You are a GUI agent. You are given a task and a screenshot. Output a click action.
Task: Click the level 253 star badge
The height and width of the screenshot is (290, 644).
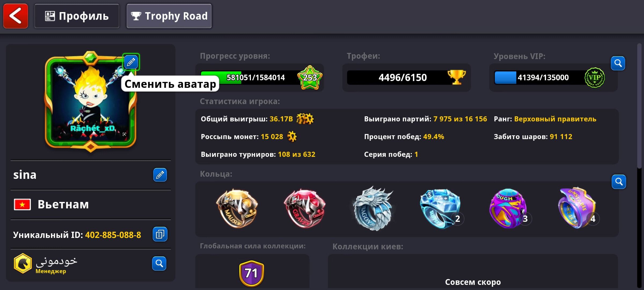pos(310,78)
